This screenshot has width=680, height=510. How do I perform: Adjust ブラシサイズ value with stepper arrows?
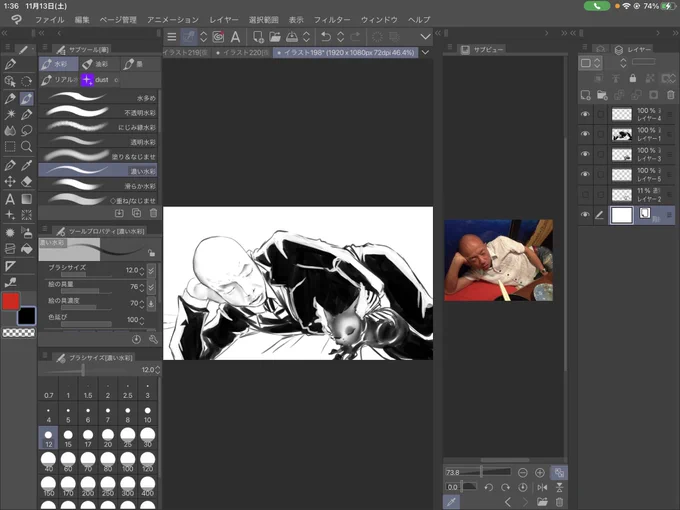pos(141,271)
